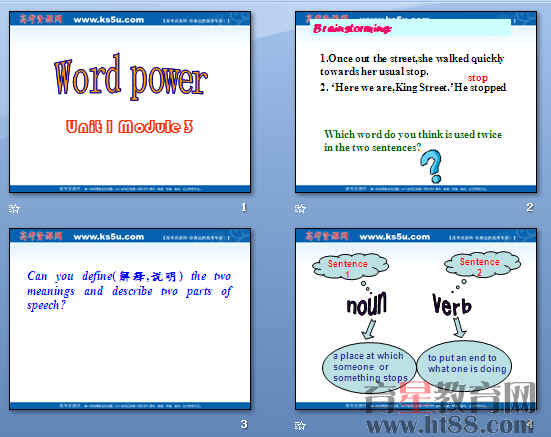Click the blue question mark graphic

point(432,166)
